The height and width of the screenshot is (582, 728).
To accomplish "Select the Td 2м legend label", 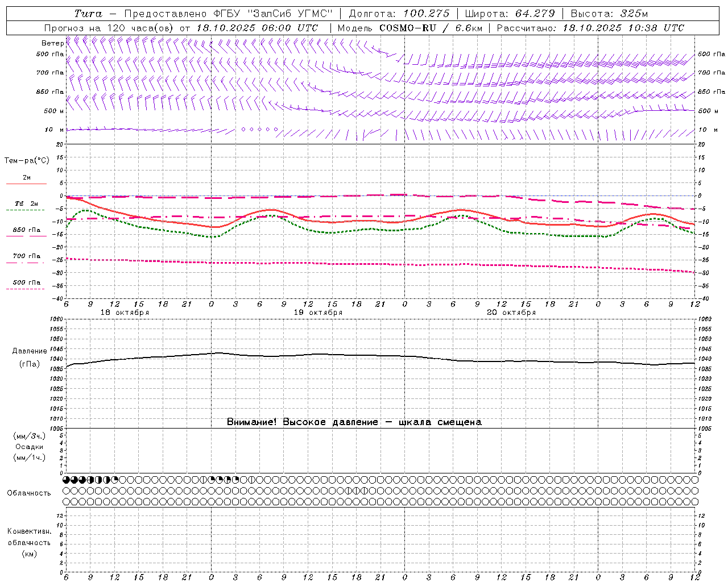I will tap(26, 203).
